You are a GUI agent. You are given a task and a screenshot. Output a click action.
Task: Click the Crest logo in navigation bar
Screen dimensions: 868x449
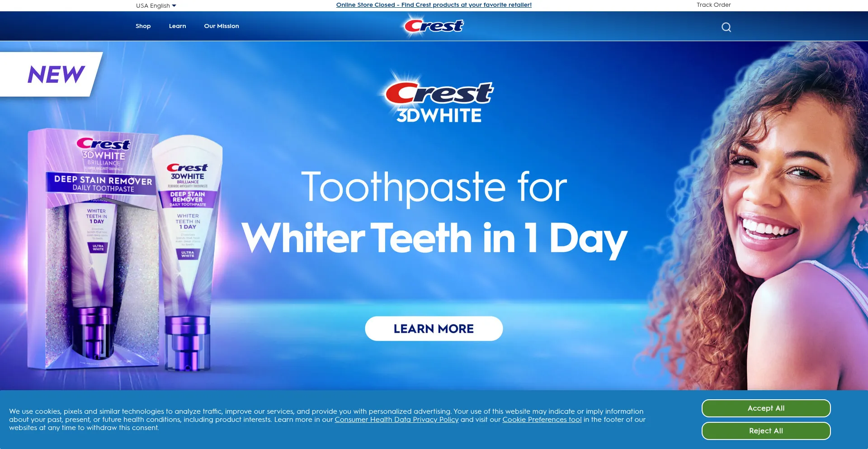(x=434, y=26)
